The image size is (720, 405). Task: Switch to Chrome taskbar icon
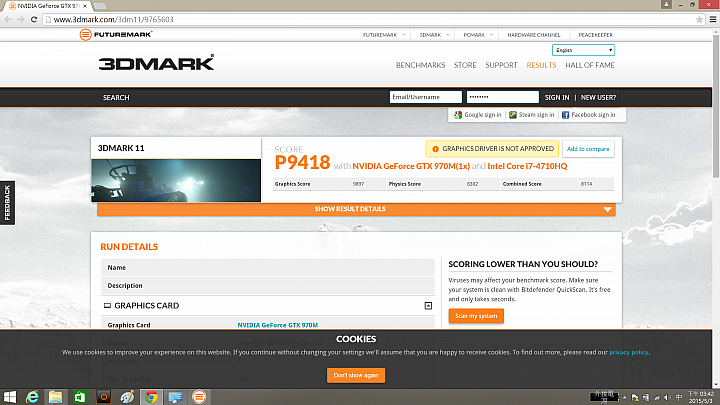151,397
